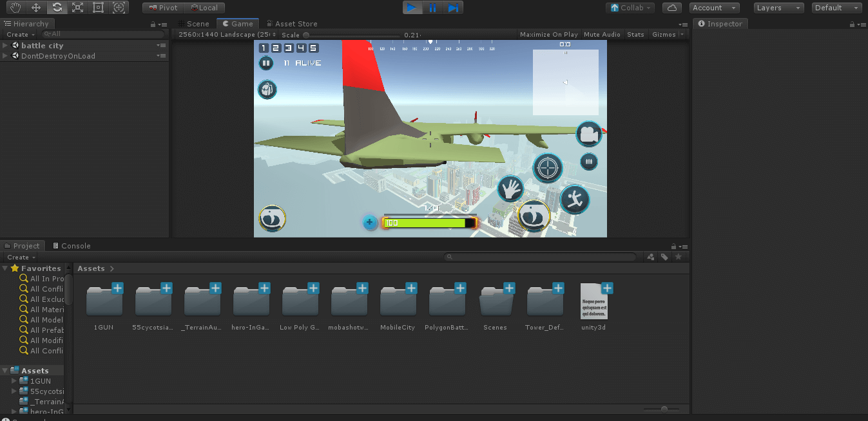Open the resolution dropdown 2560x1440 Landscape
The height and width of the screenshot is (421, 868).
point(226,35)
